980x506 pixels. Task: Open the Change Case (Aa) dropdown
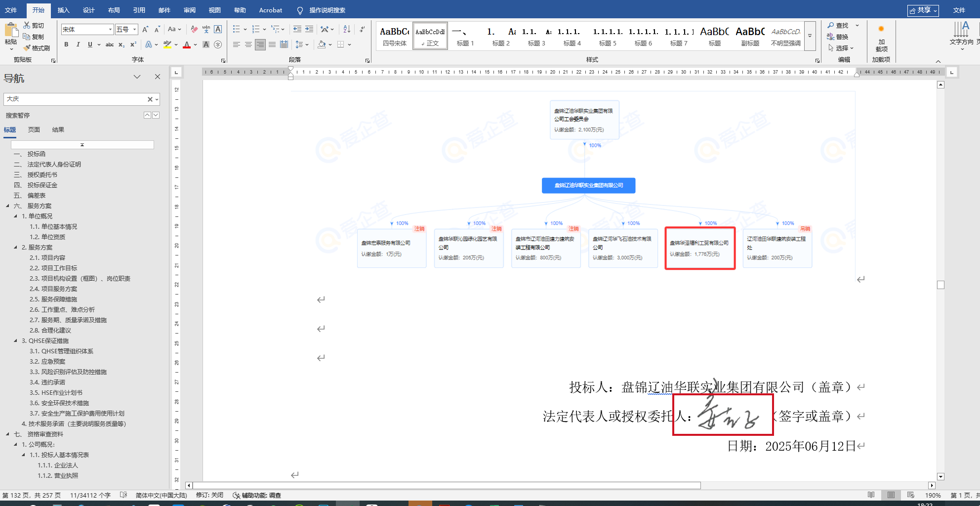174,30
